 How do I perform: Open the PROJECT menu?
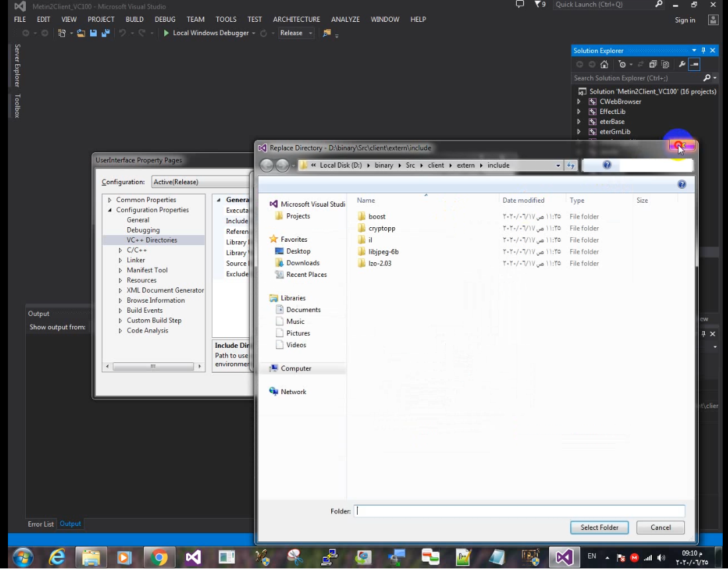tap(101, 19)
